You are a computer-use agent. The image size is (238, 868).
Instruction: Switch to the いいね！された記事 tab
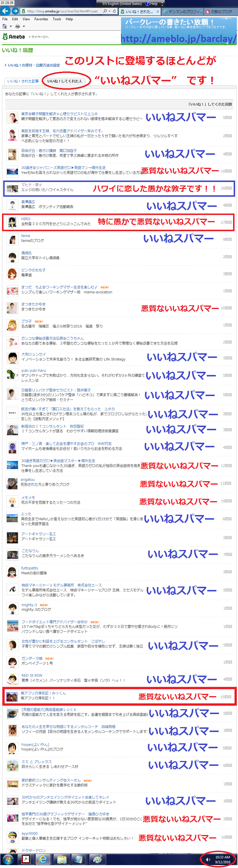coord(23,81)
